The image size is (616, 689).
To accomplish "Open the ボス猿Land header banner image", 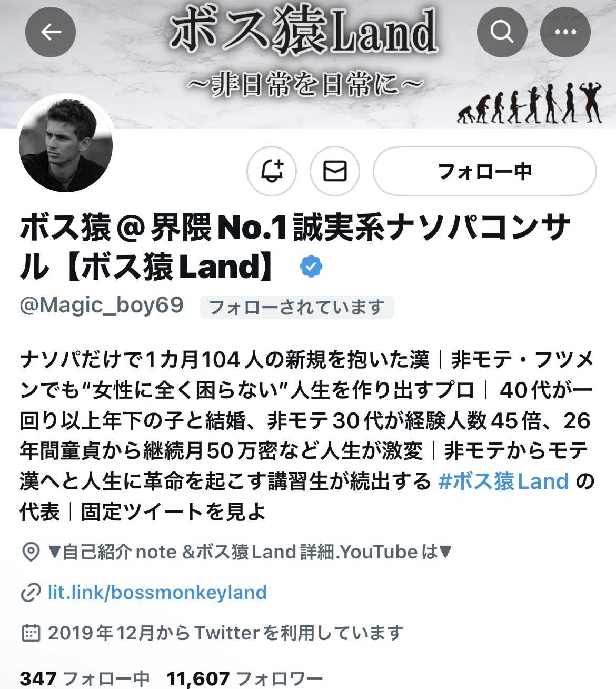I will pos(308,64).
